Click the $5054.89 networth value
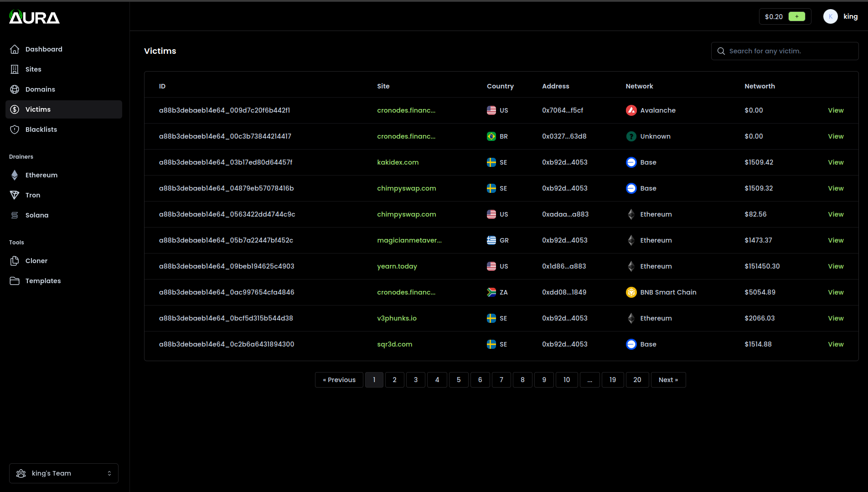868x492 pixels. coord(760,292)
